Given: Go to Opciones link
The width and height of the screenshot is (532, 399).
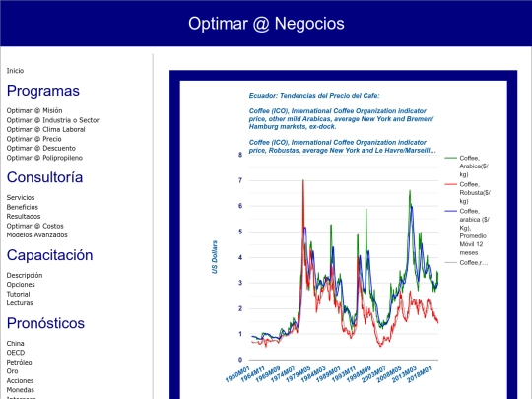Looking at the screenshot, I should click(x=21, y=285).
